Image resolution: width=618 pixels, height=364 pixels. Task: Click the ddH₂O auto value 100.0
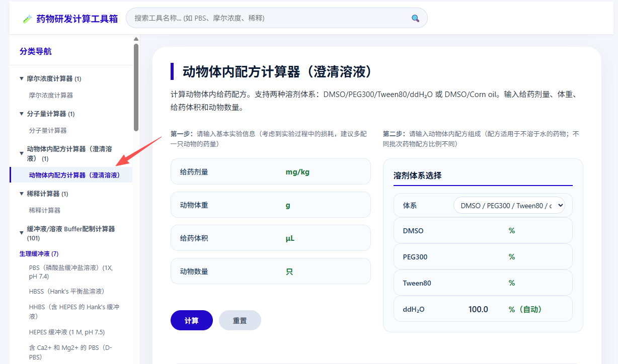click(x=478, y=309)
